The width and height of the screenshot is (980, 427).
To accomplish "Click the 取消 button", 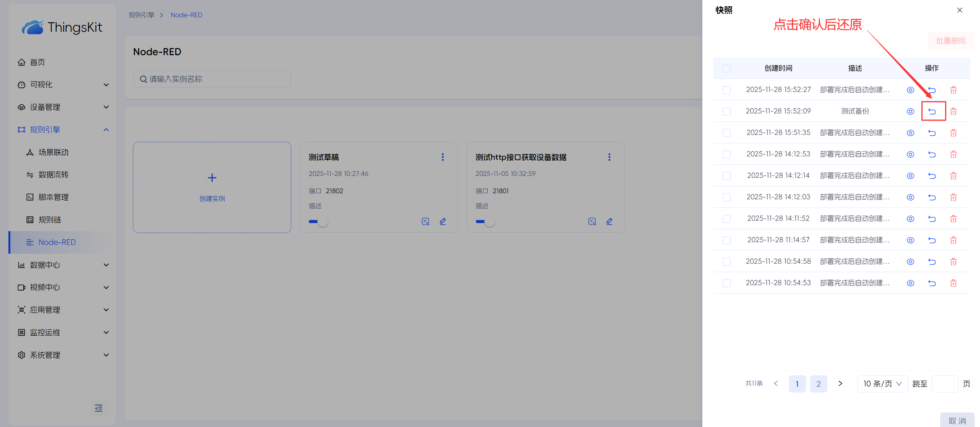I will [x=957, y=420].
